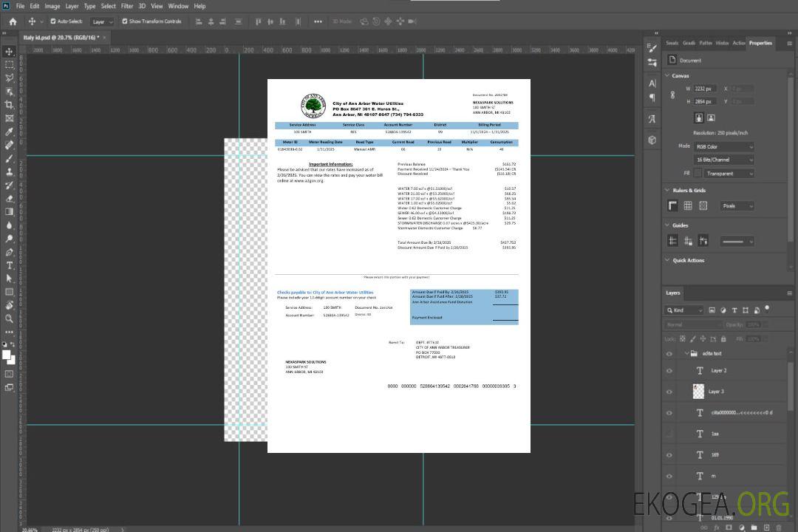Open the Glyphs panel icon
This screenshot has width=798, height=532.
pyautogui.click(x=652, y=119)
